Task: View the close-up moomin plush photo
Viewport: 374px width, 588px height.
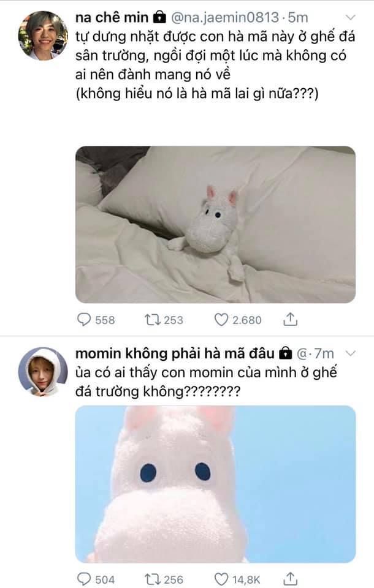Action: (x=216, y=484)
